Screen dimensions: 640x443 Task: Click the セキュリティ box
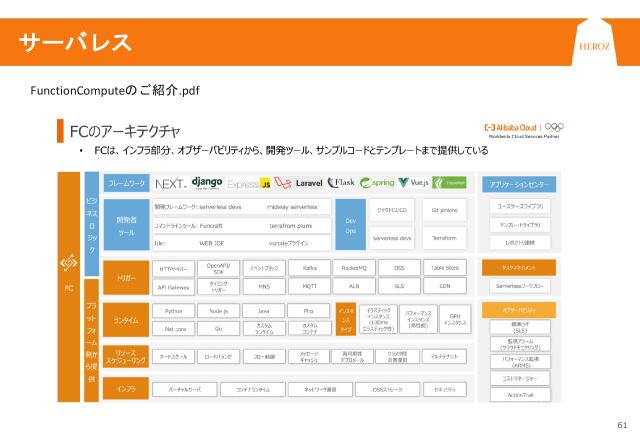pos(445,390)
